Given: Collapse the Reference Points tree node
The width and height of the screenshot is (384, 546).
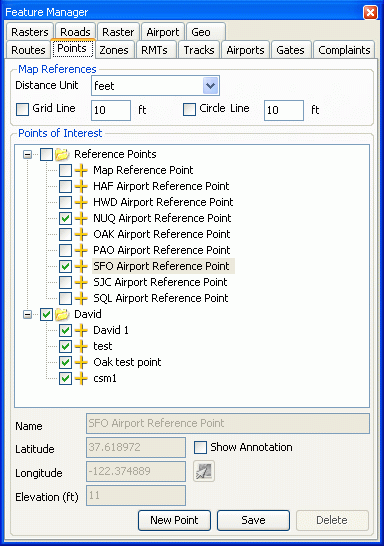Looking at the screenshot, I should [x=27, y=154].
